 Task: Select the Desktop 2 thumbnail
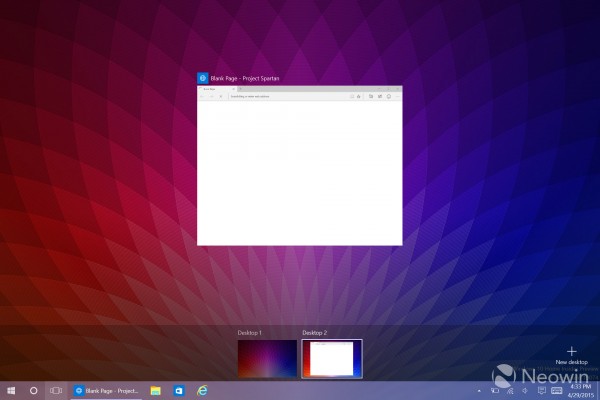(332, 358)
